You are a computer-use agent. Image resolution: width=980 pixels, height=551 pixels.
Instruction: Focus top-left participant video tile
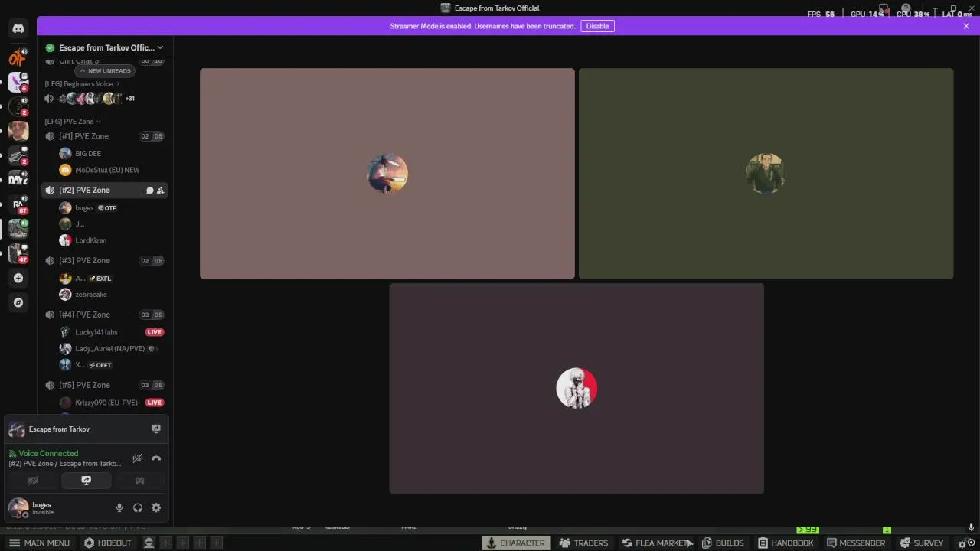[387, 174]
